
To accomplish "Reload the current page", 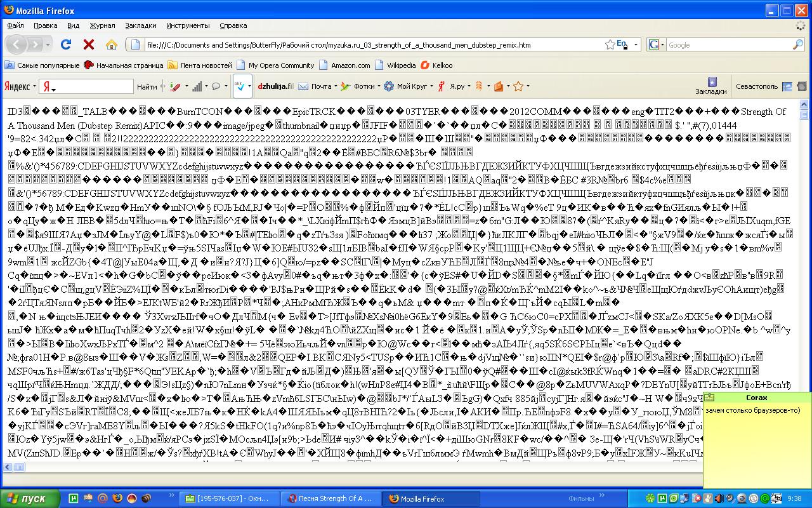I will tap(66, 44).
